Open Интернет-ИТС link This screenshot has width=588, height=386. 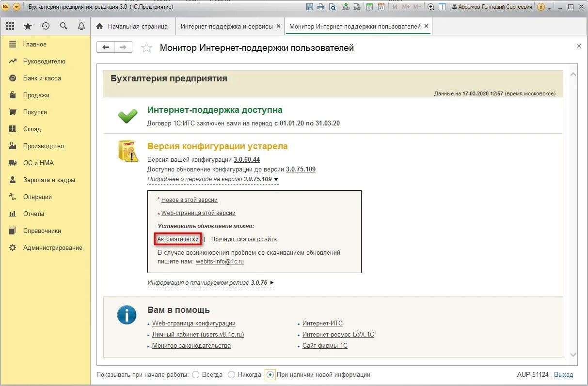pos(322,323)
